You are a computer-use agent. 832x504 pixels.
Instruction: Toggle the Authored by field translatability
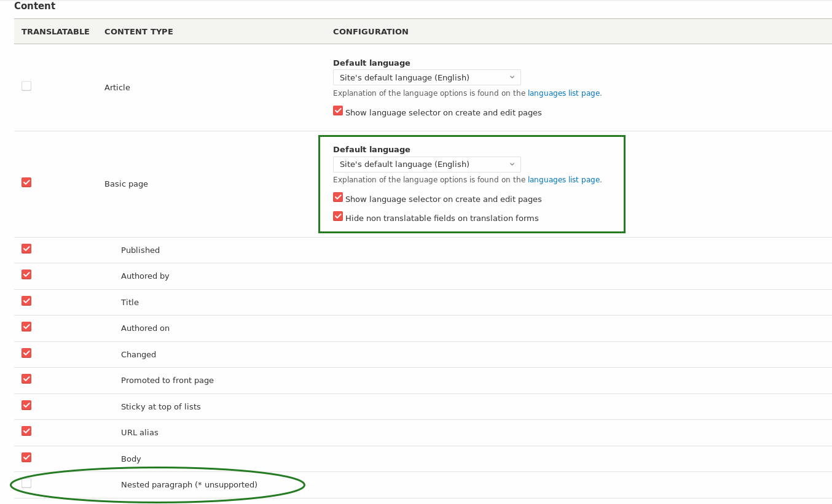26,274
